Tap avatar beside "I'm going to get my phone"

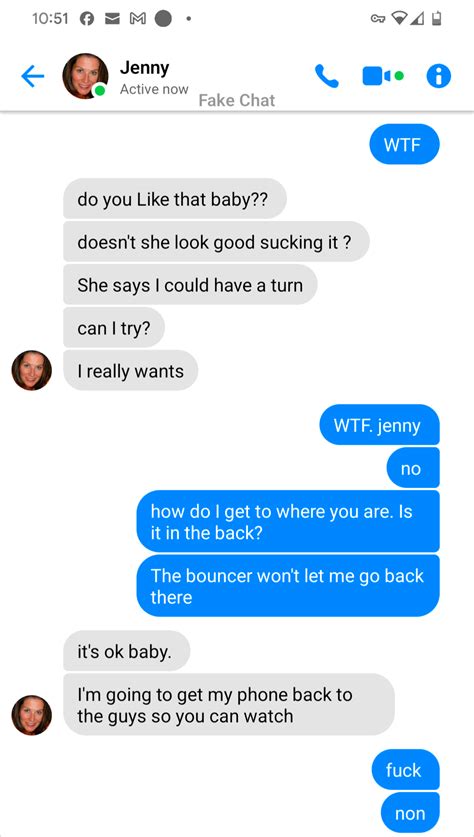pyautogui.click(x=31, y=715)
